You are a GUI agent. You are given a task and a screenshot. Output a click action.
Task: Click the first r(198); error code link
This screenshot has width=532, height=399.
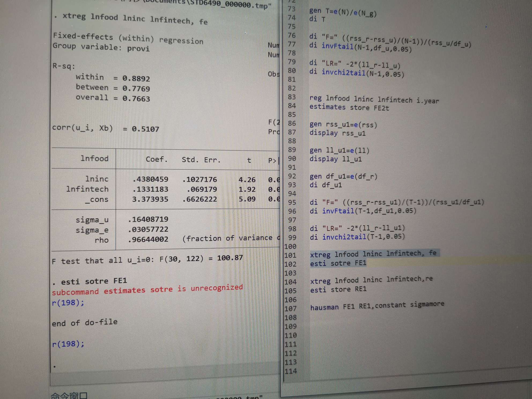(x=68, y=303)
